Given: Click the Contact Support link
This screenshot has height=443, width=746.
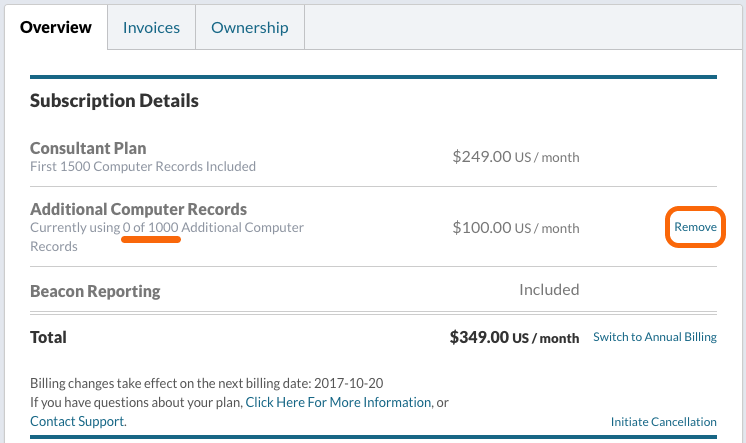Looking at the screenshot, I should (x=78, y=422).
